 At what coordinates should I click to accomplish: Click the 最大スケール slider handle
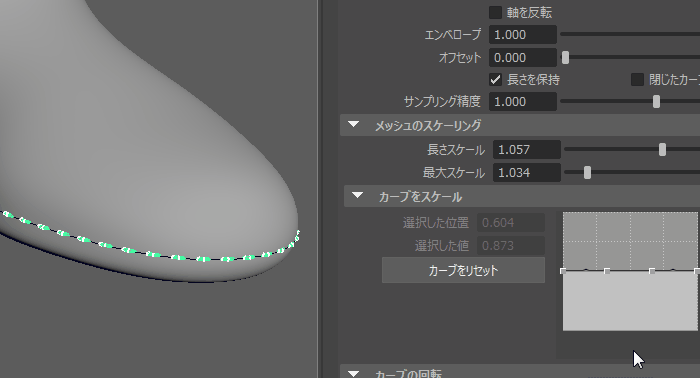coord(588,173)
